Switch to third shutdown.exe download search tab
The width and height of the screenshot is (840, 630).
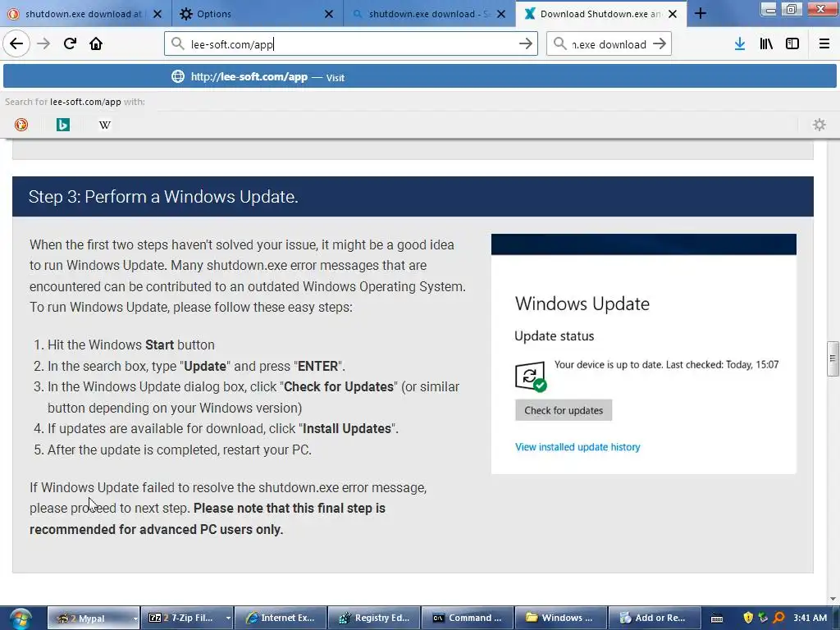[x=429, y=14]
